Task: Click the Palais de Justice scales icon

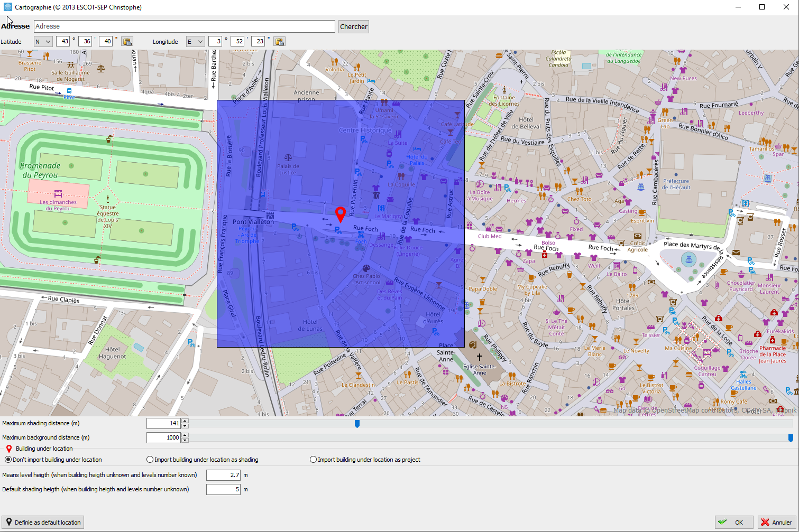Action: coord(288,157)
